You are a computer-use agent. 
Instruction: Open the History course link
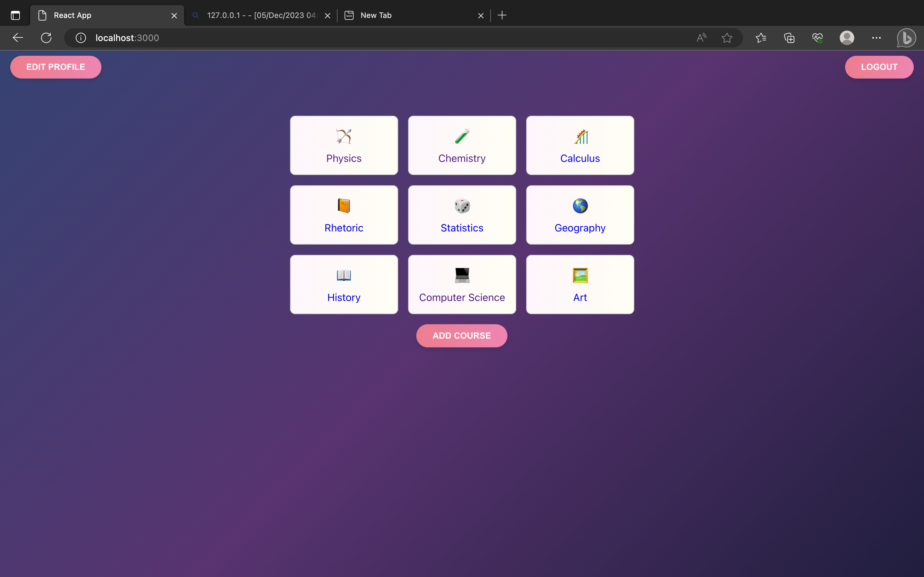(344, 297)
